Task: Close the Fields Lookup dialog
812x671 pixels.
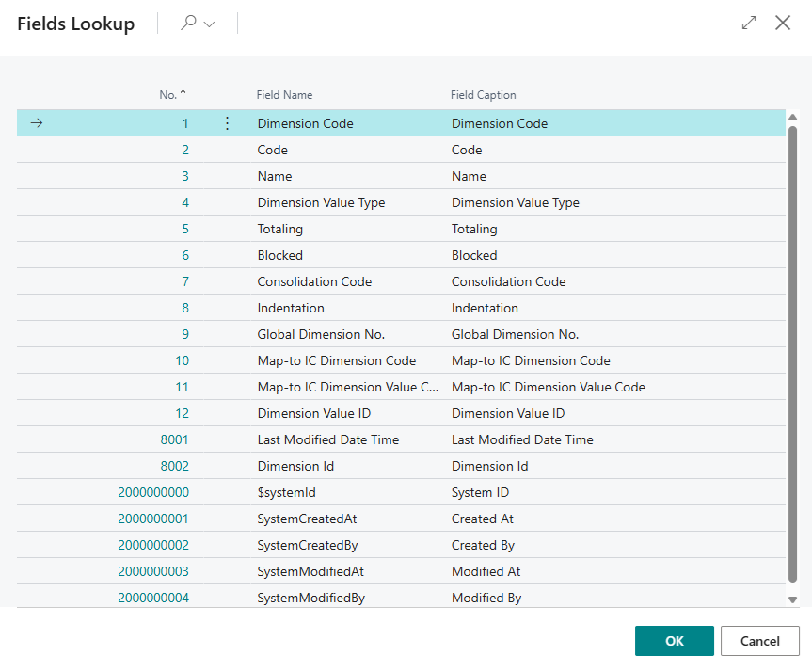Action: [x=783, y=24]
